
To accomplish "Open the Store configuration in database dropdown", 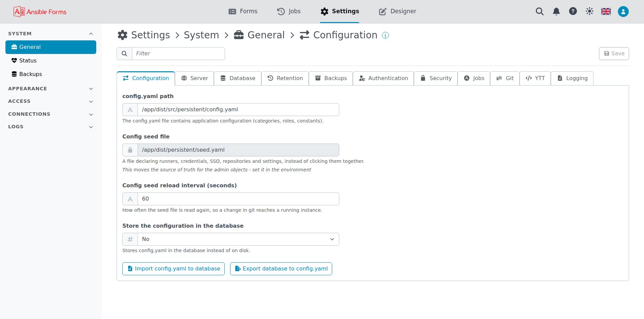I will (x=238, y=239).
